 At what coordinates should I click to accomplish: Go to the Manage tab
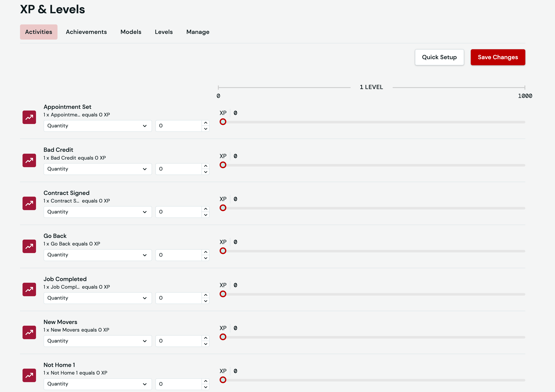(198, 32)
